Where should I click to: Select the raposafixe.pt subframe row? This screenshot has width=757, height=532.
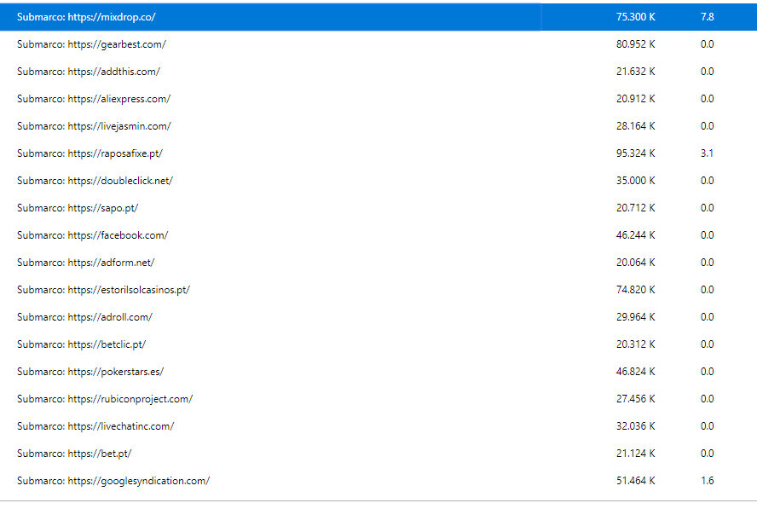click(x=90, y=153)
